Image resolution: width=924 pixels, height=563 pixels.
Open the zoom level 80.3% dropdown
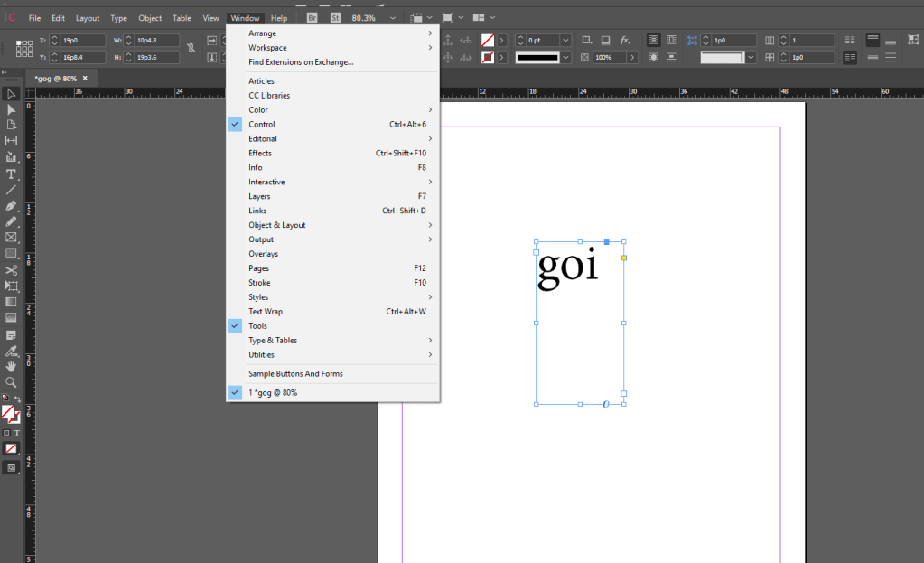pos(393,18)
